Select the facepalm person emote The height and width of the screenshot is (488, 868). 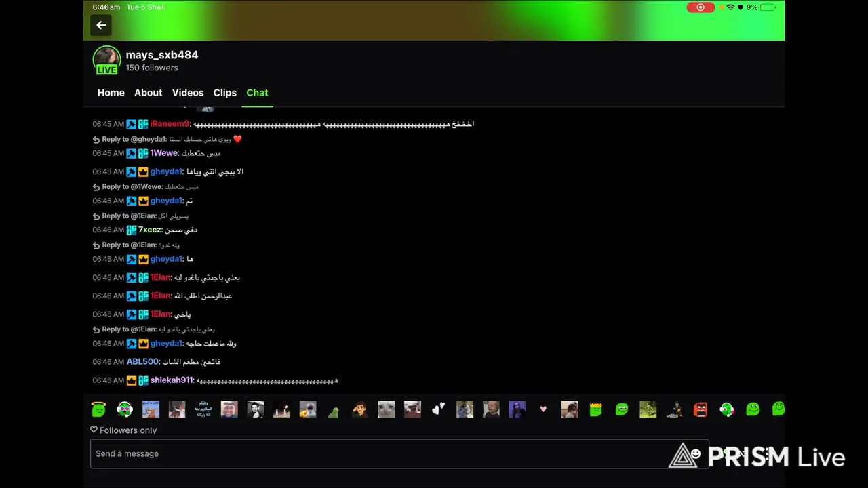(360, 409)
